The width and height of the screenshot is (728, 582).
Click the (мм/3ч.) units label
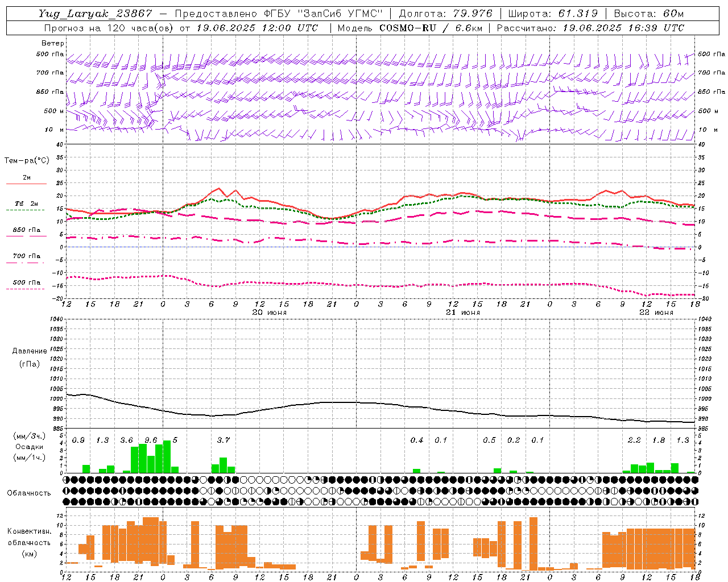(x=29, y=436)
